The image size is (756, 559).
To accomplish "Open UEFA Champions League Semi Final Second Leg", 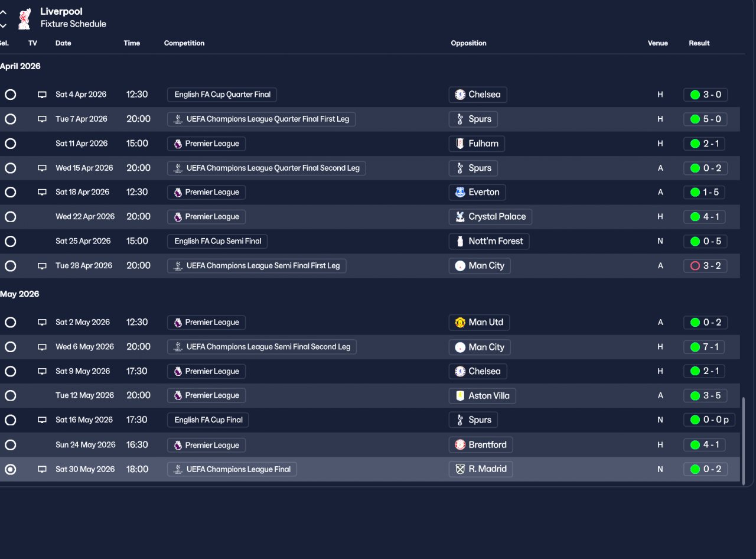I will pyautogui.click(x=262, y=347).
